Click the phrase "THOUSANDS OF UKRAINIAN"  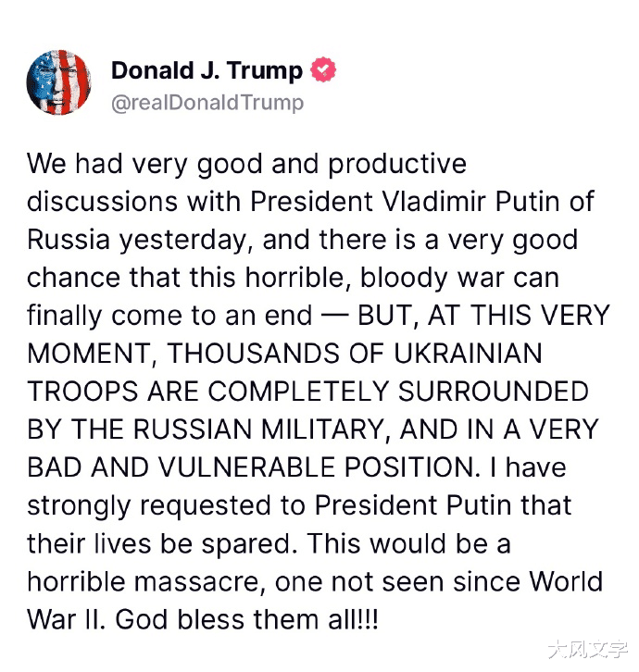[x=355, y=354]
